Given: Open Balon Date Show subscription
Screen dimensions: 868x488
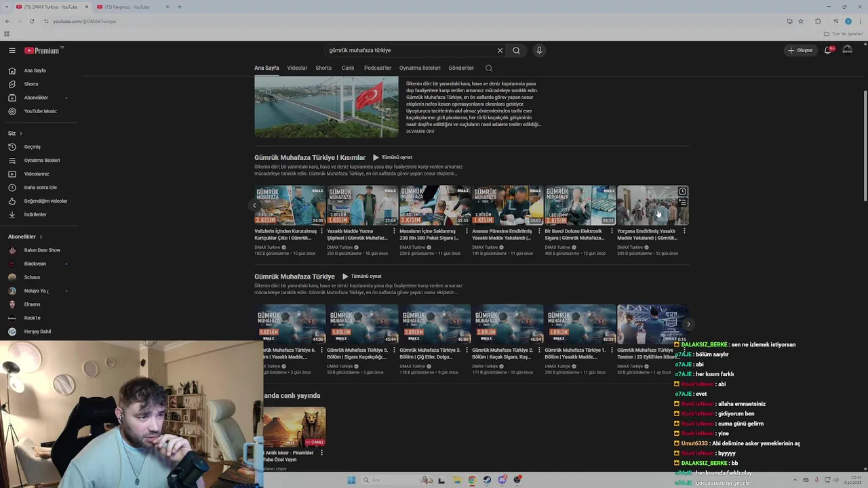Looking at the screenshot, I should click(x=42, y=250).
